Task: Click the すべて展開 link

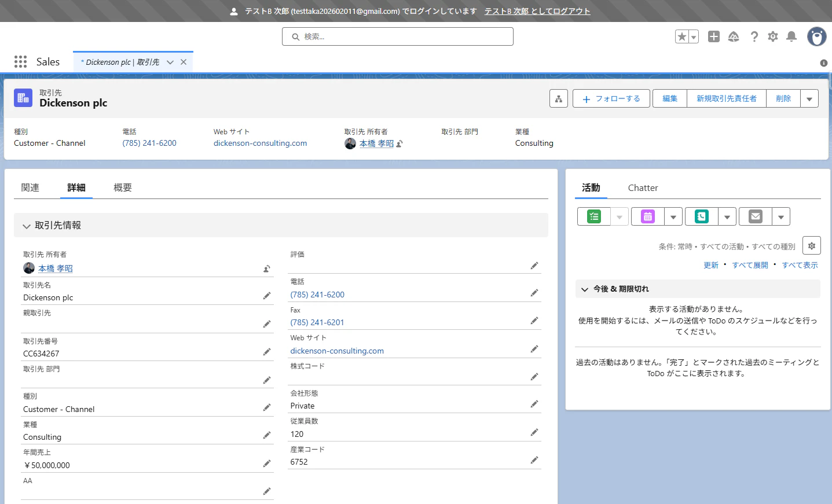Action: 750,265
